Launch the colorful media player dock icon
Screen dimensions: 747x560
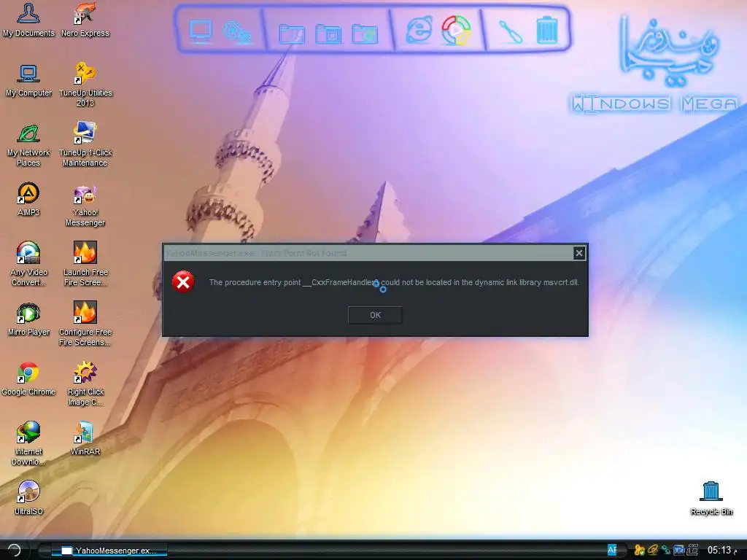tap(456, 30)
